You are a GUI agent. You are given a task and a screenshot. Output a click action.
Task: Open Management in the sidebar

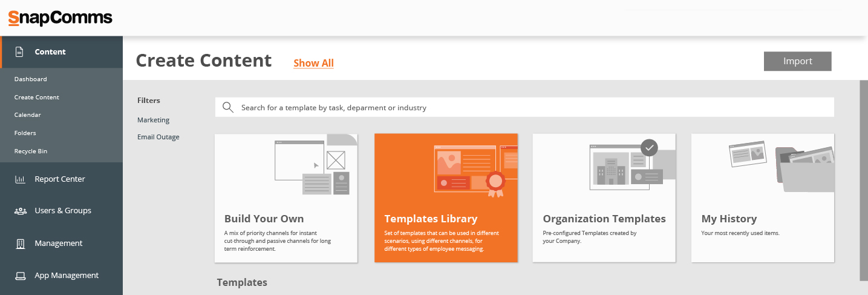pyautogui.click(x=61, y=244)
